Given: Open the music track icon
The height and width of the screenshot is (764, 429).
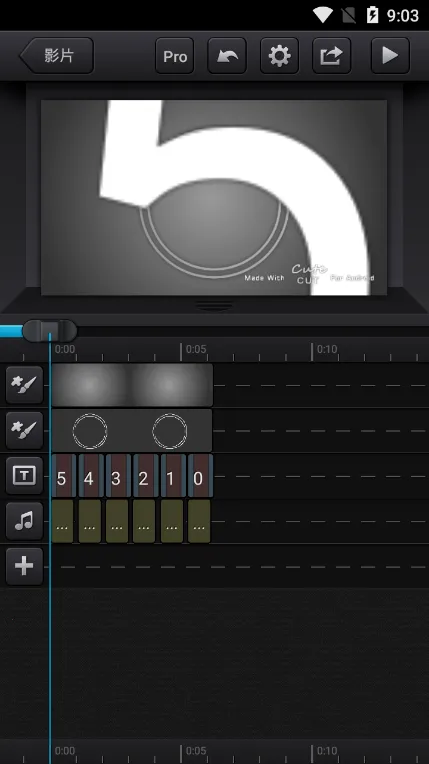Looking at the screenshot, I should [24, 521].
